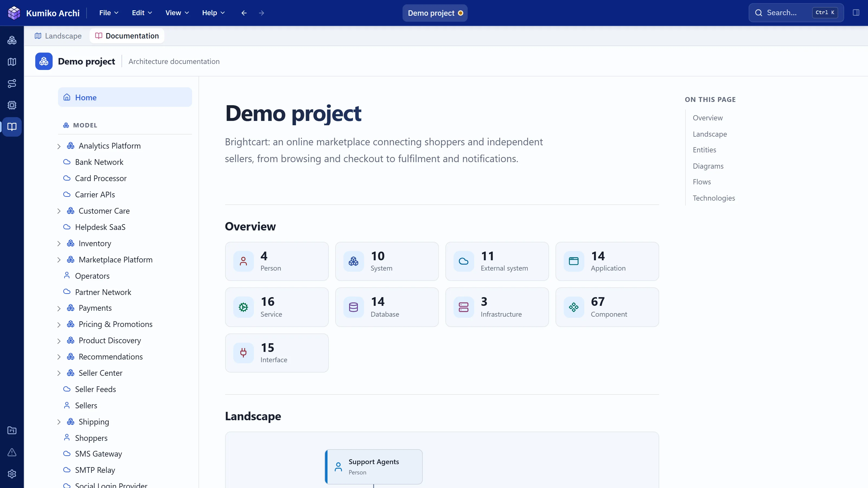Expand the Seller Center tree node

59,373
